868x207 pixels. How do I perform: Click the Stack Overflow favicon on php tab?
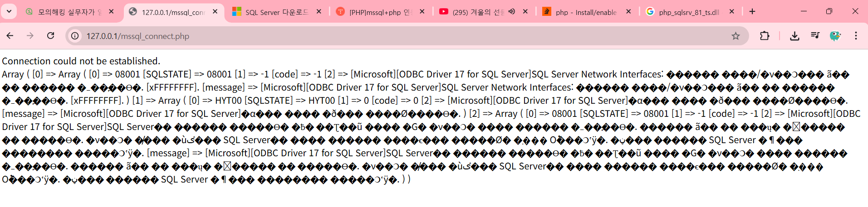[547, 12]
